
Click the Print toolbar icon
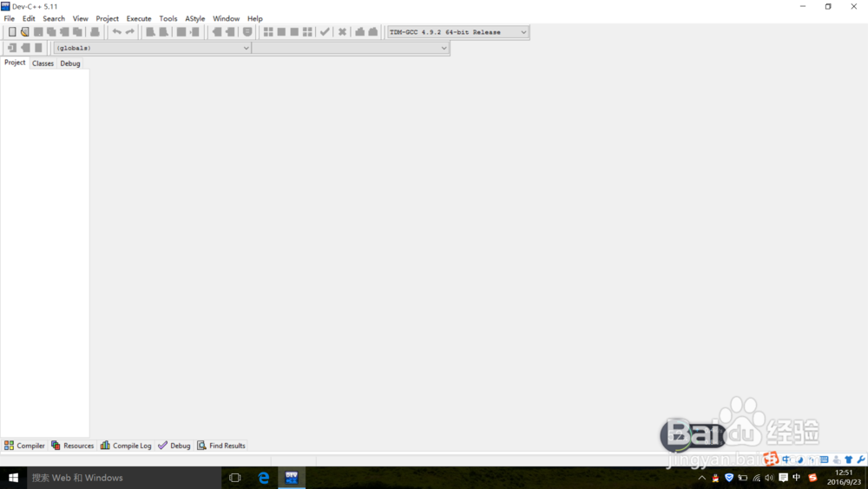click(95, 32)
